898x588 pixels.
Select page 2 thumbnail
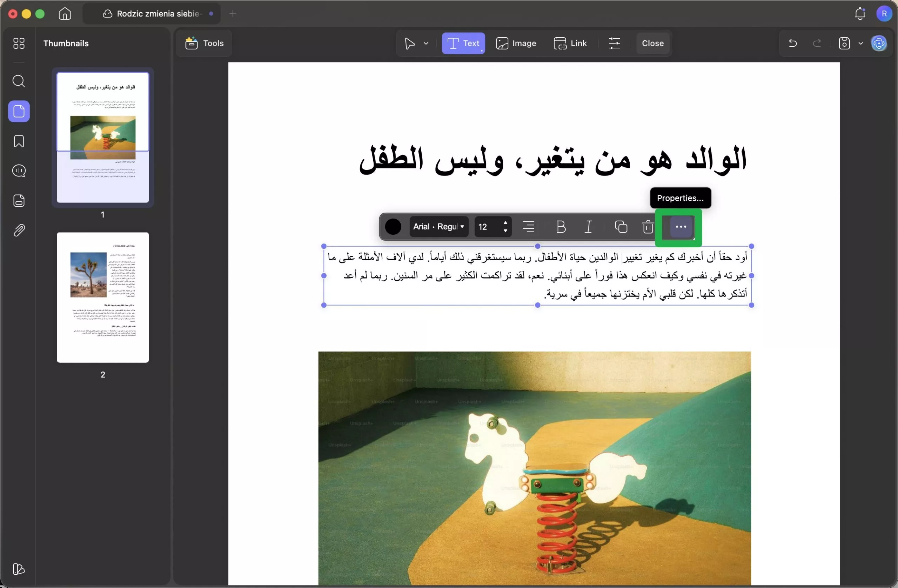pos(102,298)
